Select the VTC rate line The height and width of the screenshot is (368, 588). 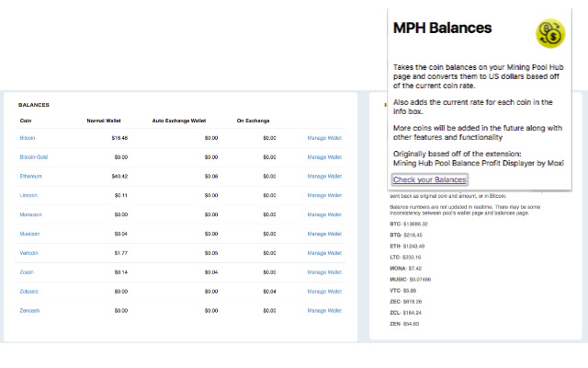click(403, 291)
